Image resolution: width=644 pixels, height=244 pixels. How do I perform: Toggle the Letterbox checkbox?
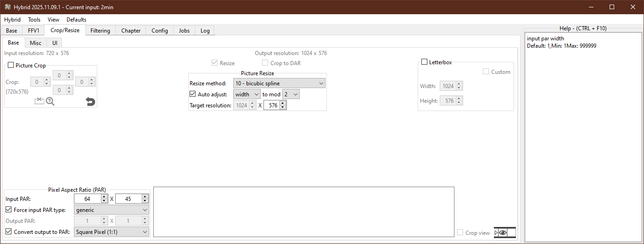click(x=425, y=62)
